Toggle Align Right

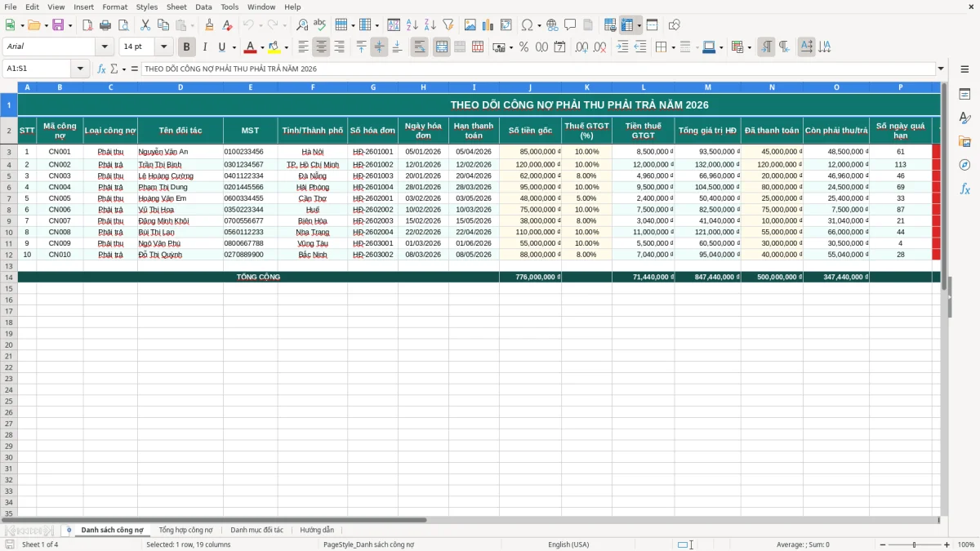(339, 47)
